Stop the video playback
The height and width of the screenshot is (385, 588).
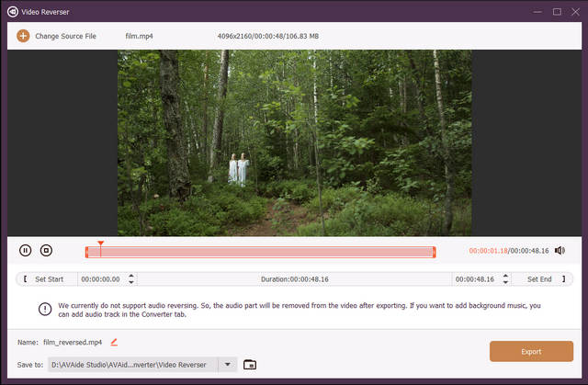coord(46,250)
